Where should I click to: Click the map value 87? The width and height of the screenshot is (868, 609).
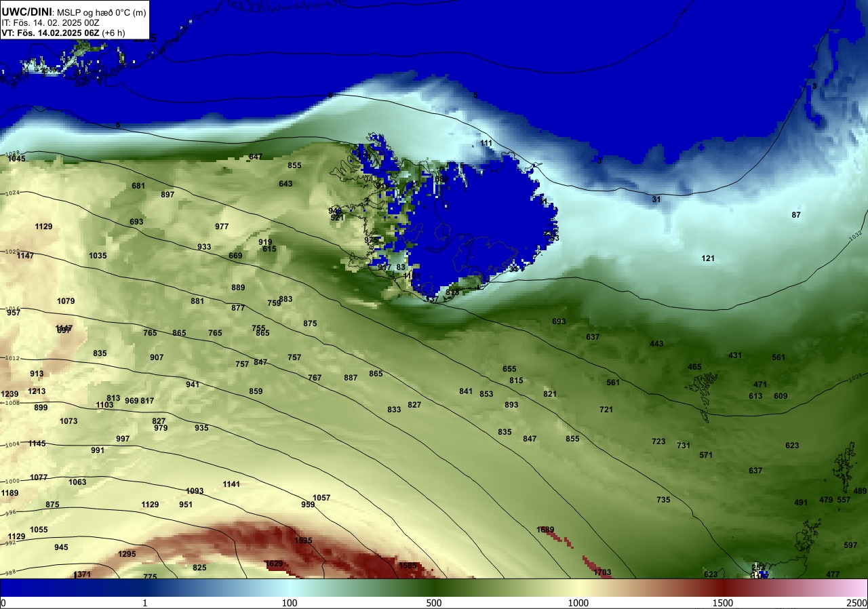tap(796, 215)
